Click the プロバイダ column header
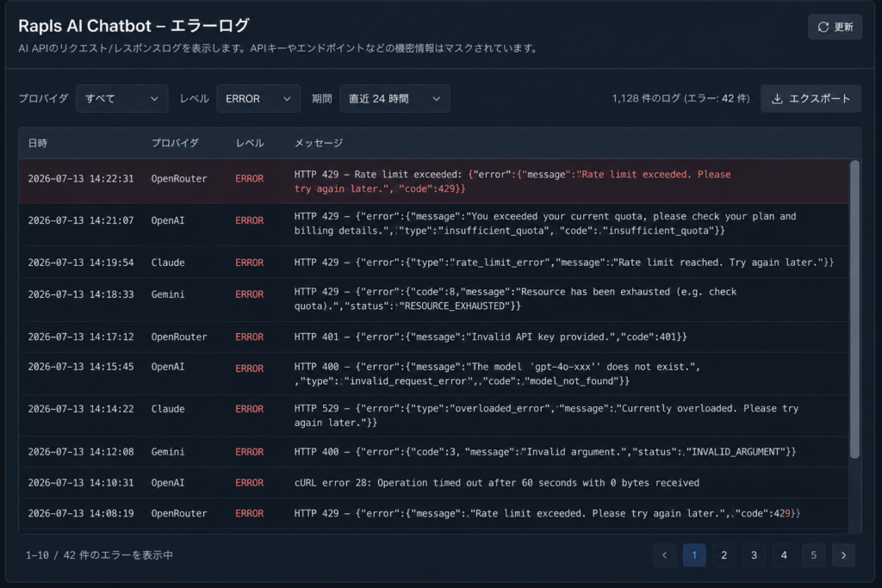Image resolution: width=882 pixels, height=588 pixels. click(x=175, y=143)
